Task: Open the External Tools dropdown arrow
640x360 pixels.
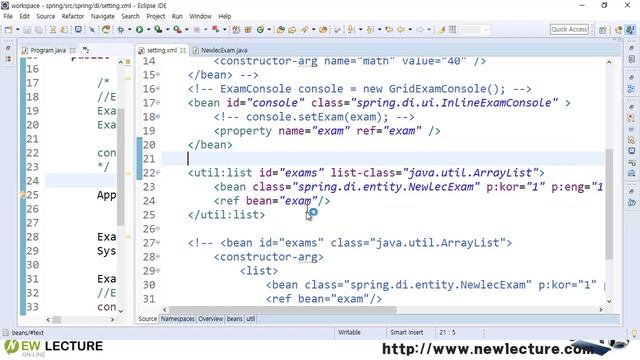Action: [186, 29]
